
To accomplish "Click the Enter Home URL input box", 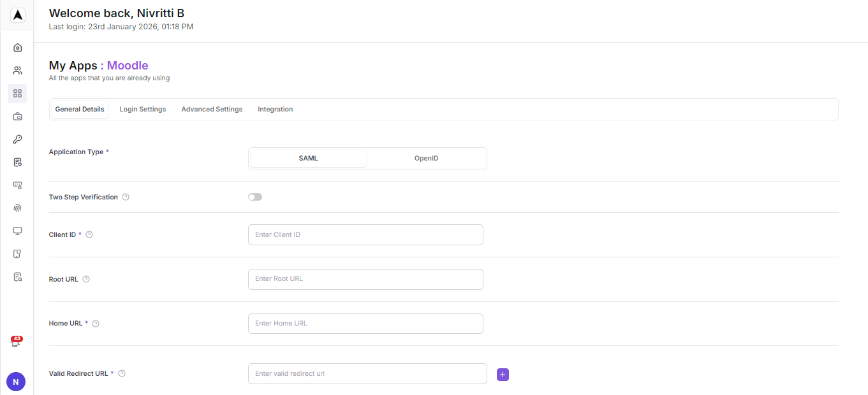I will [x=365, y=324].
